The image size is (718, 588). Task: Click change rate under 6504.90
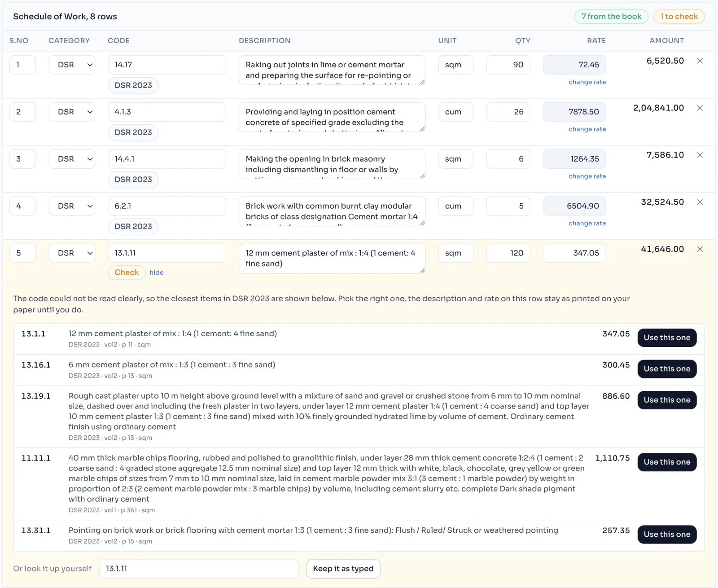tap(587, 224)
